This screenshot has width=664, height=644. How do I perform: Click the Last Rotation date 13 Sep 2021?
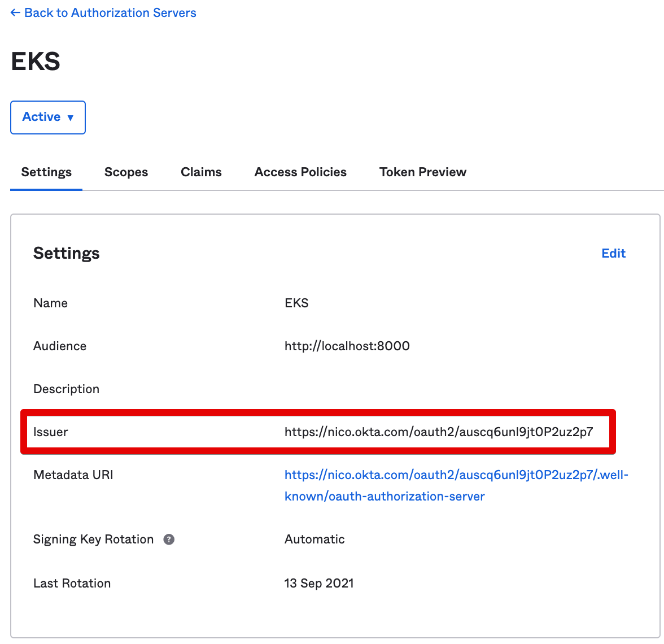318,584
